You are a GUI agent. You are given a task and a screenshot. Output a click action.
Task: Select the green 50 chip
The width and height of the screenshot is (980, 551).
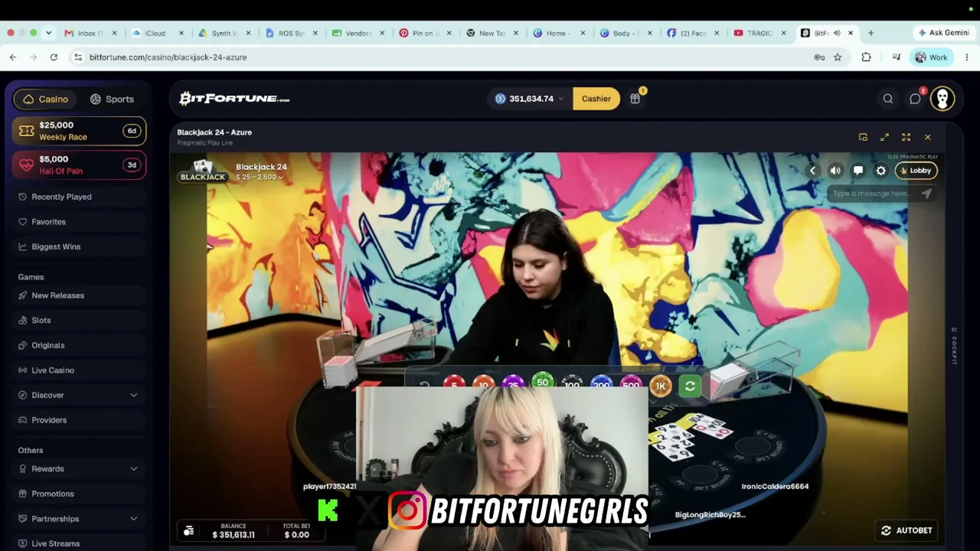click(x=543, y=382)
